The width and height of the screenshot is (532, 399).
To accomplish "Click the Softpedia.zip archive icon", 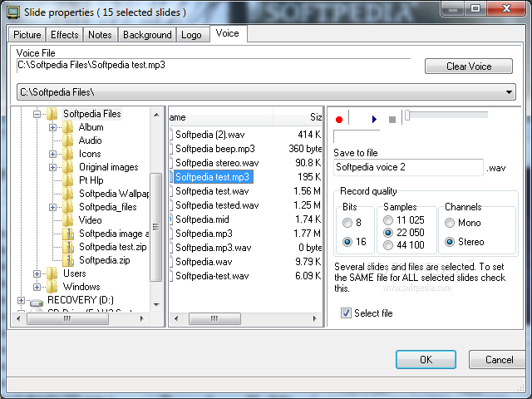I will 68,260.
